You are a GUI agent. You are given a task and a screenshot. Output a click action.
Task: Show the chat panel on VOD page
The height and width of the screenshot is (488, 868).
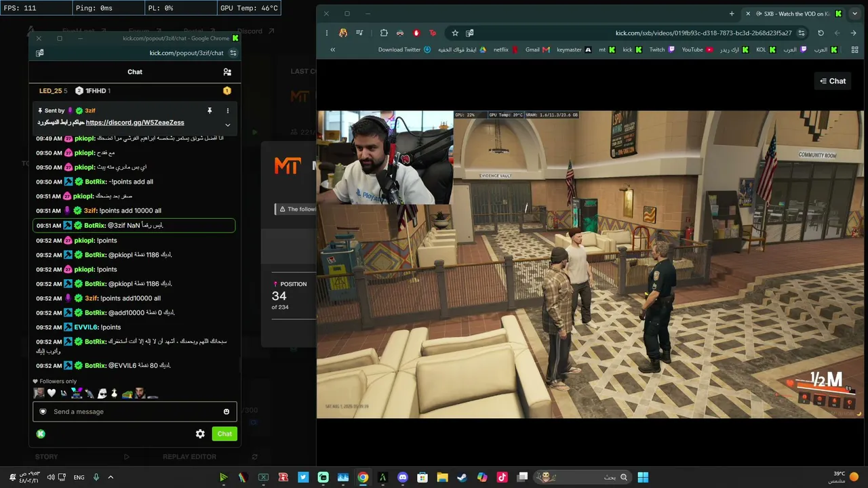coord(833,81)
